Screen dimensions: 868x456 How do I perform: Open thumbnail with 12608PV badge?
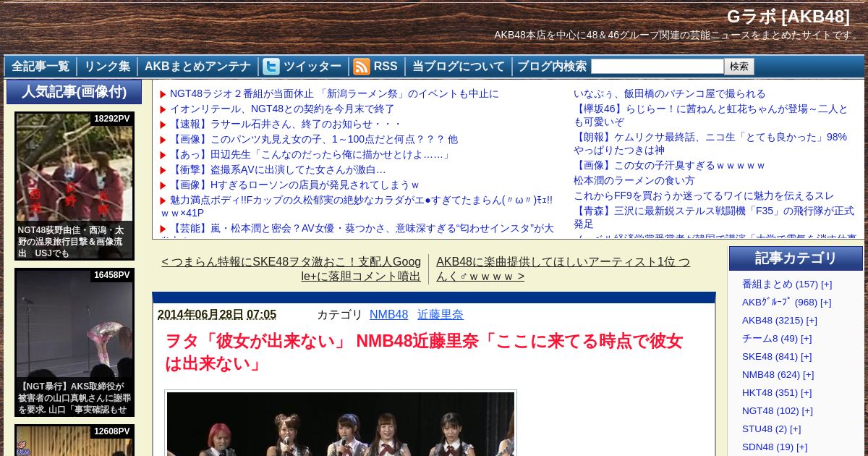click(75, 441)
